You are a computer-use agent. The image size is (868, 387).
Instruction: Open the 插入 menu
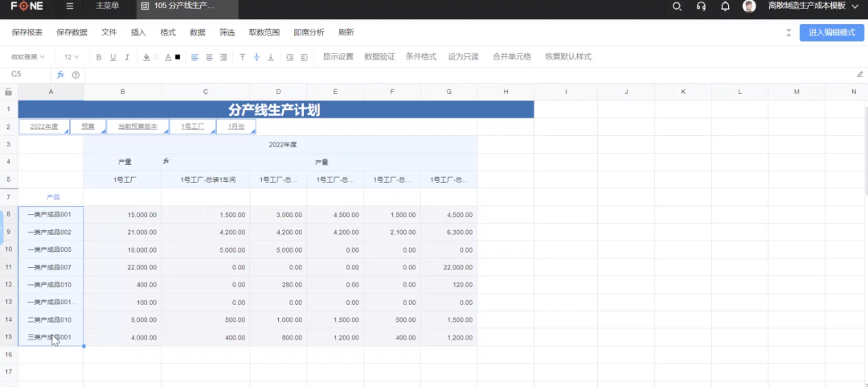(138, 33)
